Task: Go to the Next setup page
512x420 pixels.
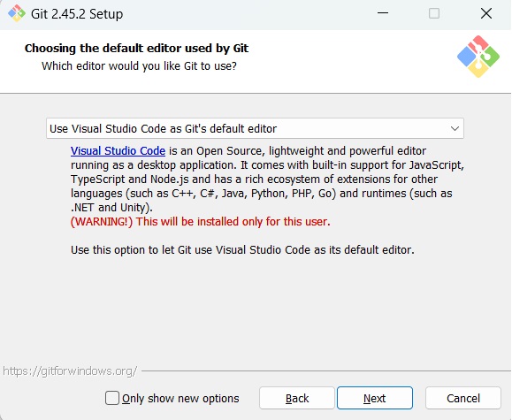Action: tap(375, 398)
